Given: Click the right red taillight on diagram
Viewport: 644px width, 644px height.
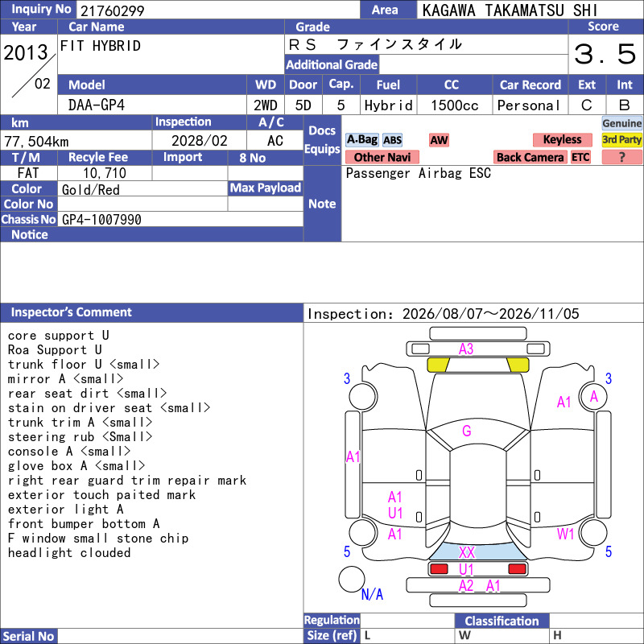Looking at the screenshot, I should pyautogui.click(x=517, y=569).
